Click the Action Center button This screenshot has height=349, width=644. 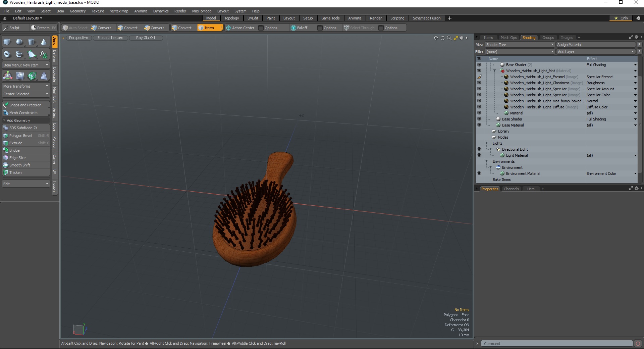coord(240,28)
